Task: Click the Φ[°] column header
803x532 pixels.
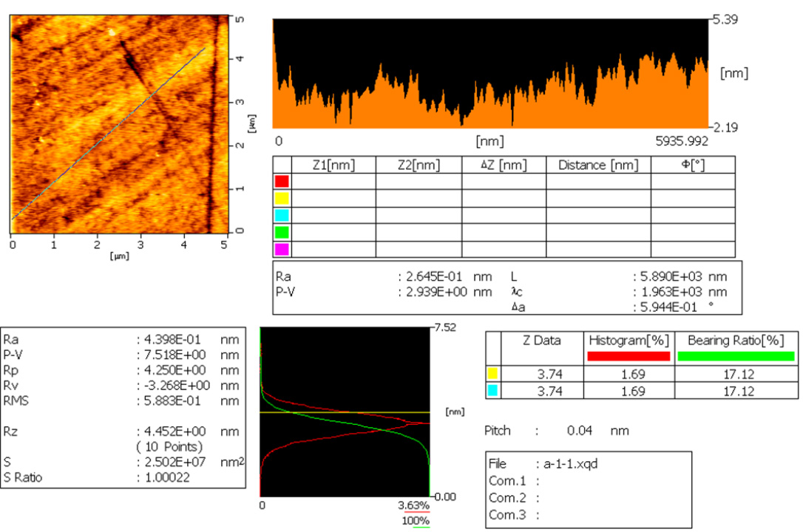Action: pyautogui.click(x=692, y=165)
